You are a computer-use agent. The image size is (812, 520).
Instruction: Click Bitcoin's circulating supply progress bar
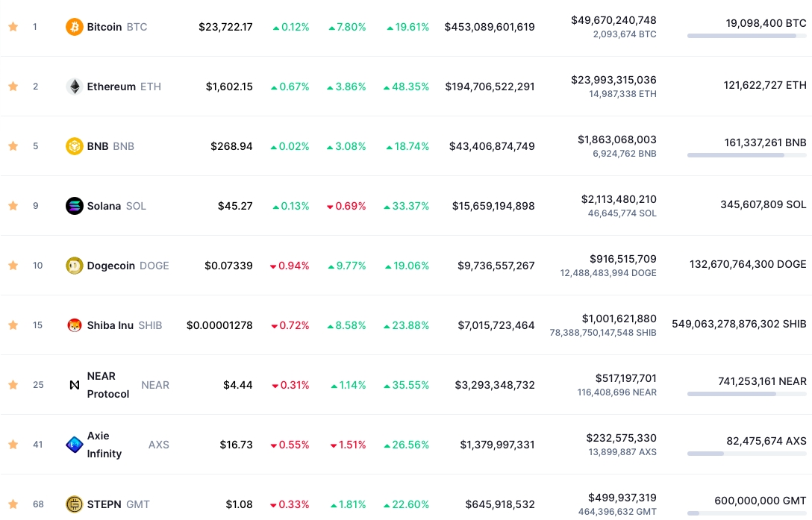[x=747, y=36]
